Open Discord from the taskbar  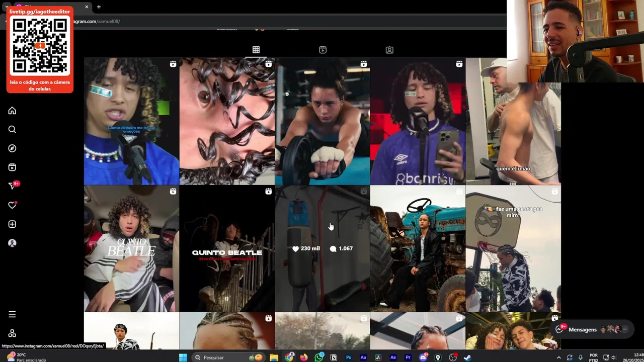click(x=423, y=357)
